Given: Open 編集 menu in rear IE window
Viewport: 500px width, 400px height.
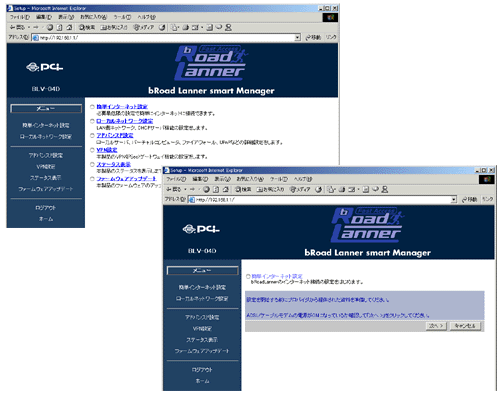Looking at the screenshot, I should pyautogui.click(x=44, y=17).
